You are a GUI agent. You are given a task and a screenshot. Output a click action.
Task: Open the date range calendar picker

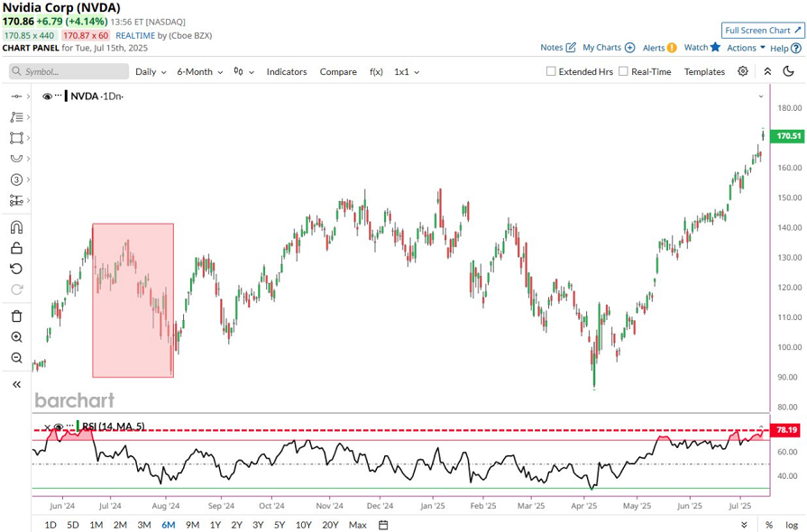383,525
